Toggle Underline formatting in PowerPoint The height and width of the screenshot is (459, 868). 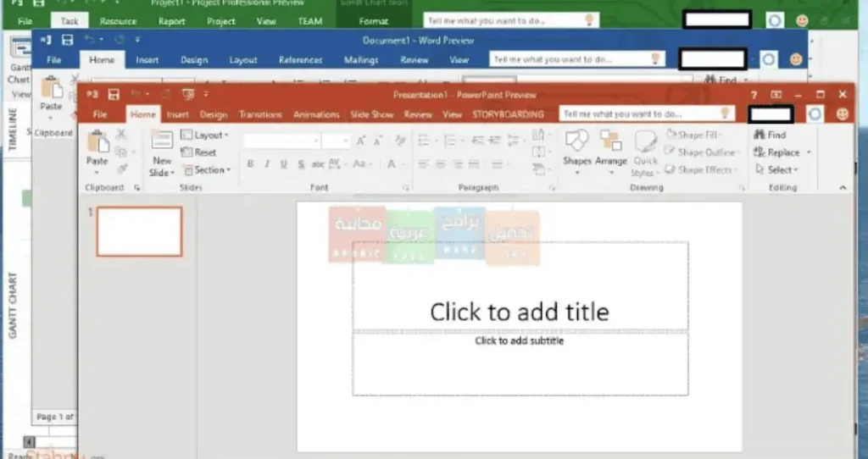[284, 164]
